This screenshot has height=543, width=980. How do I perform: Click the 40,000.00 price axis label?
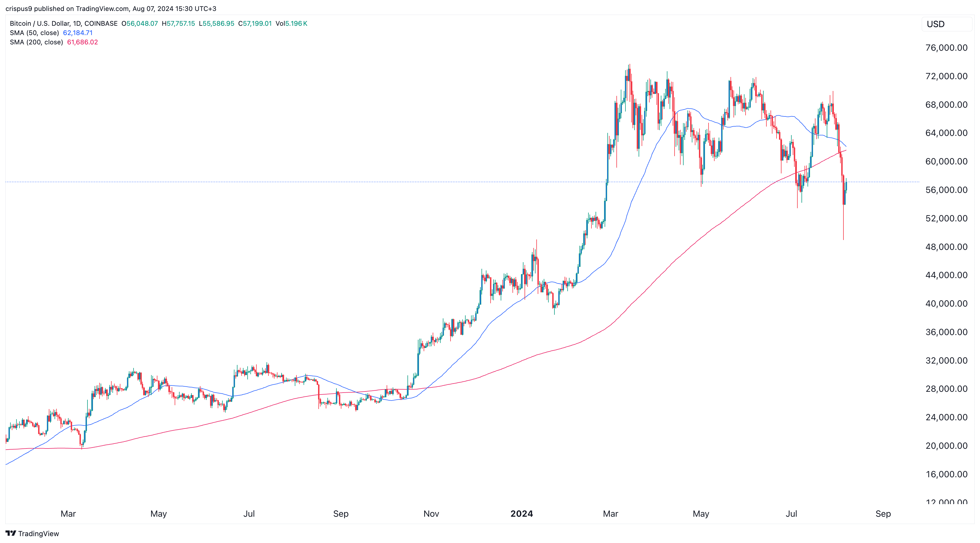pyautogui.click(x=947, y=303)
